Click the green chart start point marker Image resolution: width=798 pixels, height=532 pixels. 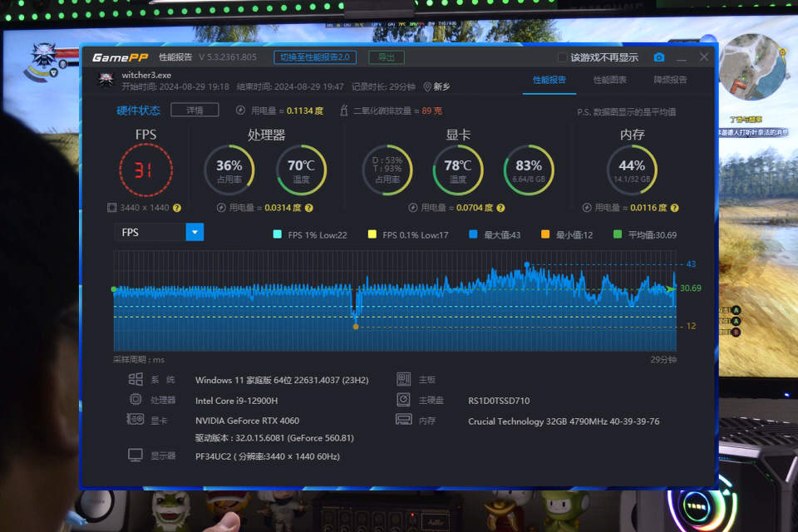click(x=114, y=289)
